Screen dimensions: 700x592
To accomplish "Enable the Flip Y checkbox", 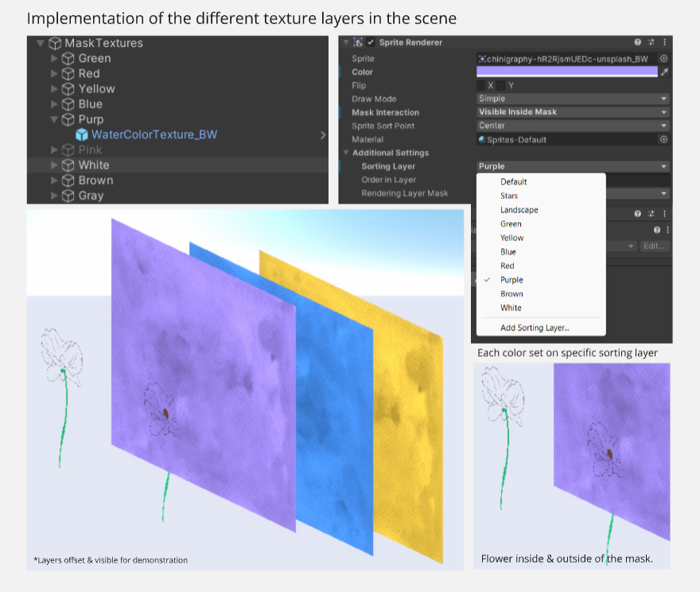I will [x=501, y=85].
